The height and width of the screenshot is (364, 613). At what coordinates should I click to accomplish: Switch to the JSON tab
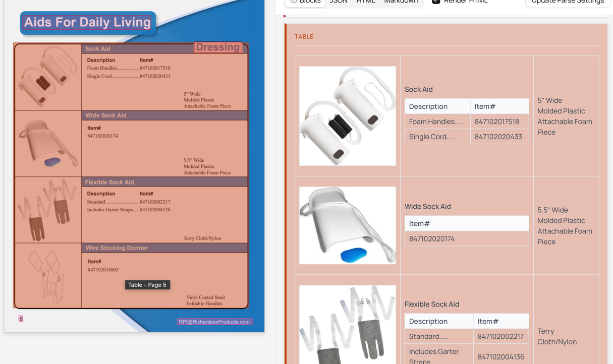(339, 2)
